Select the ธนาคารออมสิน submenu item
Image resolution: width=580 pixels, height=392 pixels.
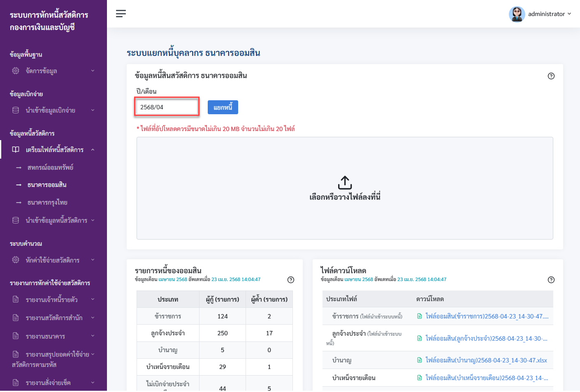[x=47, y=185]
